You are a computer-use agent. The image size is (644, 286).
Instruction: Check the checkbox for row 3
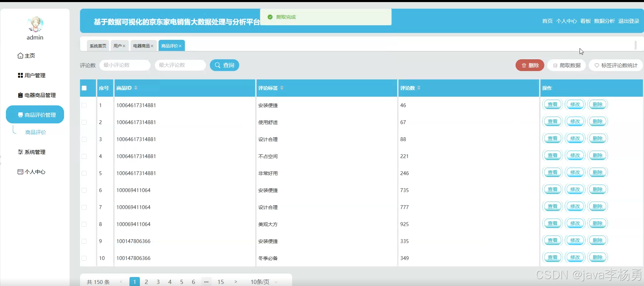(x=84, y=139)
